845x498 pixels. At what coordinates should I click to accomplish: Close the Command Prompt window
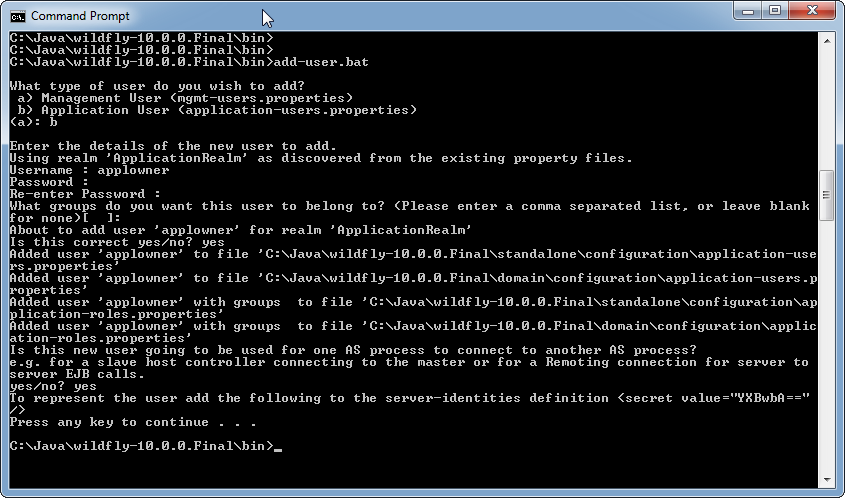[x=813, y=11]
